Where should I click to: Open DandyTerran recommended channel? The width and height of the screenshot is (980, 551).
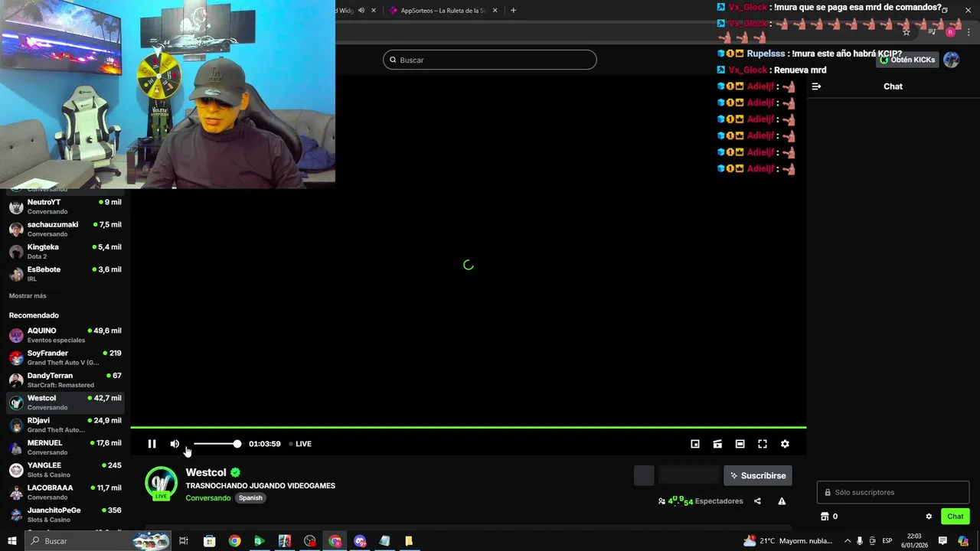pyautogui.click(x=65, y=380)
